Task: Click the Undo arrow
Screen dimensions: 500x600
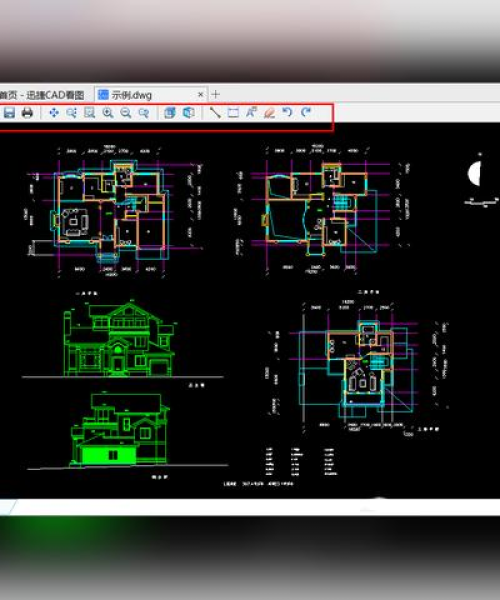Action: (x=287, y=112)
